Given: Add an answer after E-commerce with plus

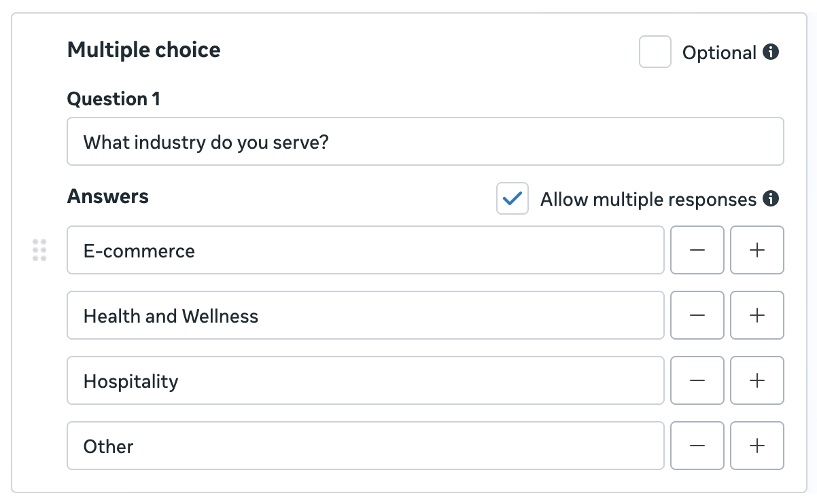Looking at the screenshot, I should 757,250.
